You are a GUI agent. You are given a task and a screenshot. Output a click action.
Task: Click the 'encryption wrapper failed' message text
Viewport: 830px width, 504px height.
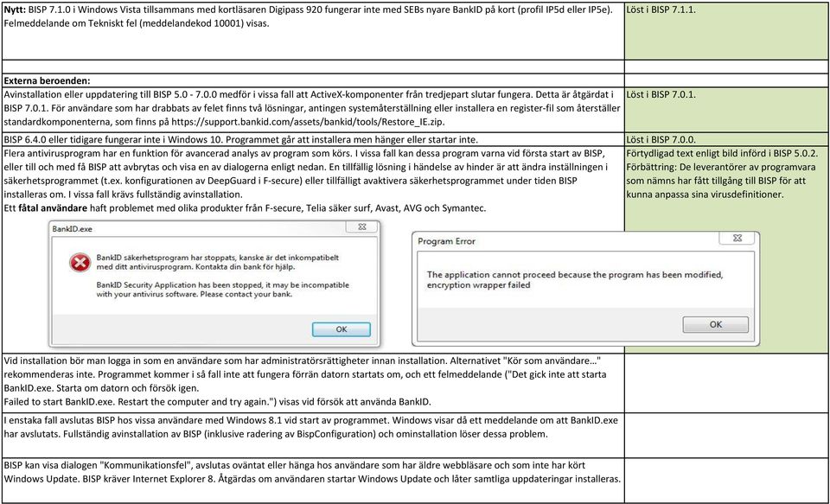pos(478,284)
